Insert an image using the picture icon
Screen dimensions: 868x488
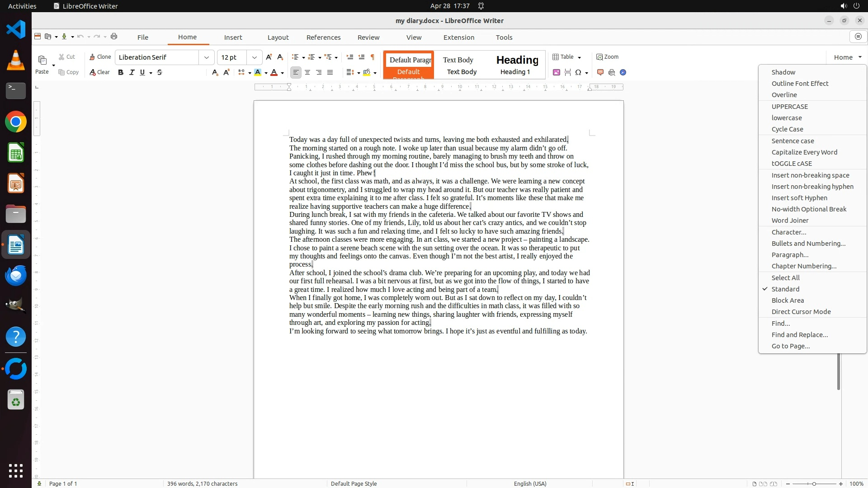(557, 72)
